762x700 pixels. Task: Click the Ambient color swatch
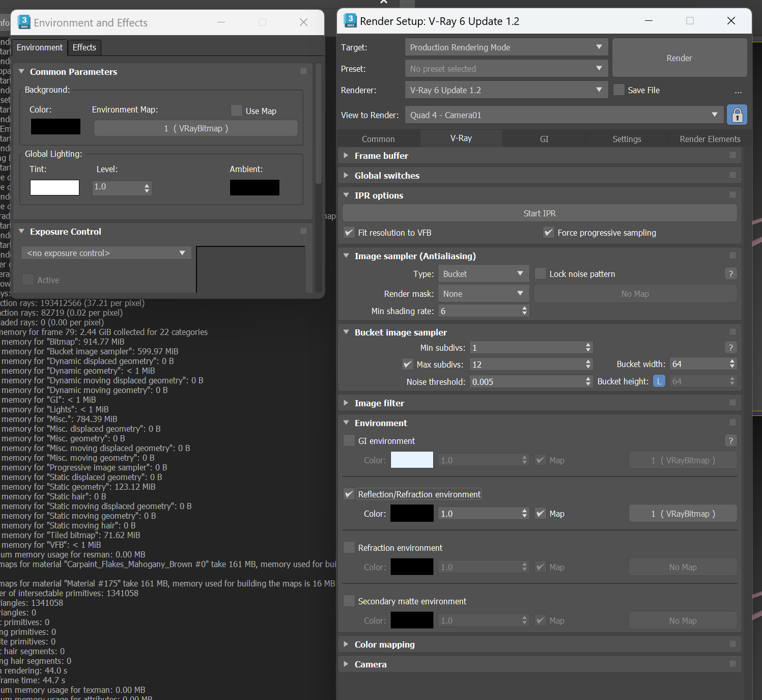255,187
